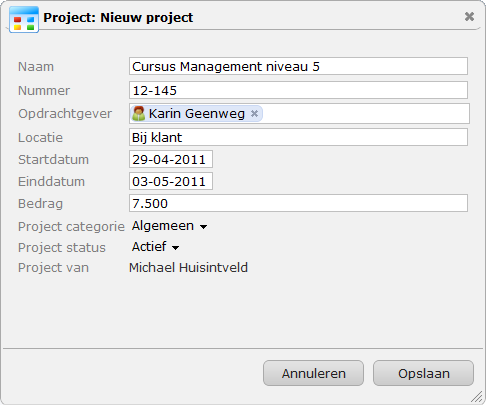Viewport: 486px width, 407px height.
Task: Click the project dialog icon in title bar
Action: [x=24, y=19]
